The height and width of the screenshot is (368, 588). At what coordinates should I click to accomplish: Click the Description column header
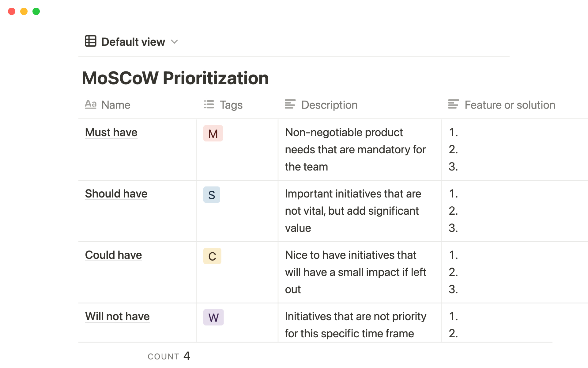coord(329,105)
